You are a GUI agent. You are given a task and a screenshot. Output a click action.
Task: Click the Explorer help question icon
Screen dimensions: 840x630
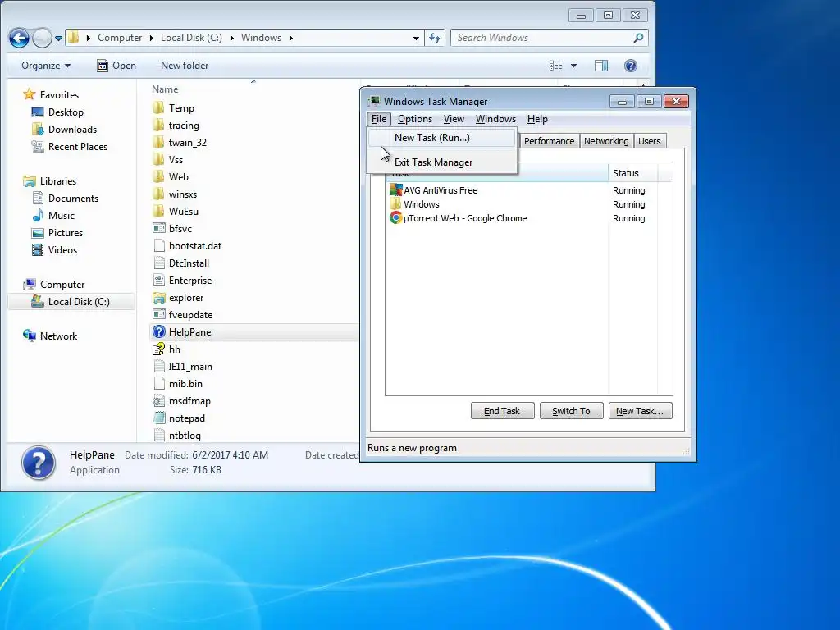[631, 66]
